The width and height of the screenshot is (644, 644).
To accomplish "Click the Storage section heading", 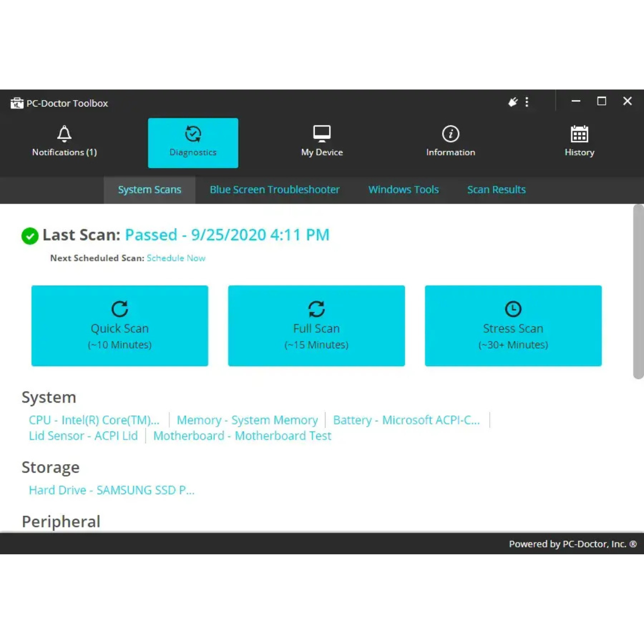I will pos(51,467).
